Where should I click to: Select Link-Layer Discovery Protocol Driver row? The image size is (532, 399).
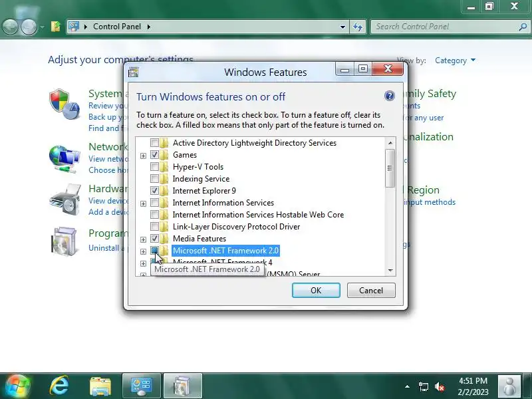[237, 226]
